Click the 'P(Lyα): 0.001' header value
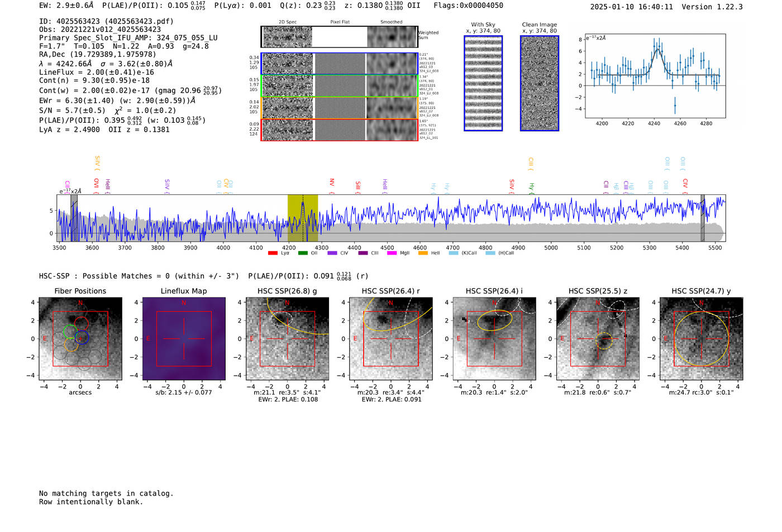This screenshot has height=532, width=782. tap(243, 6)
